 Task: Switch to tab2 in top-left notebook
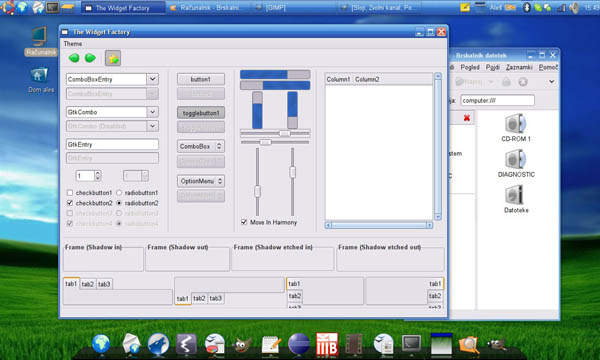88,284
